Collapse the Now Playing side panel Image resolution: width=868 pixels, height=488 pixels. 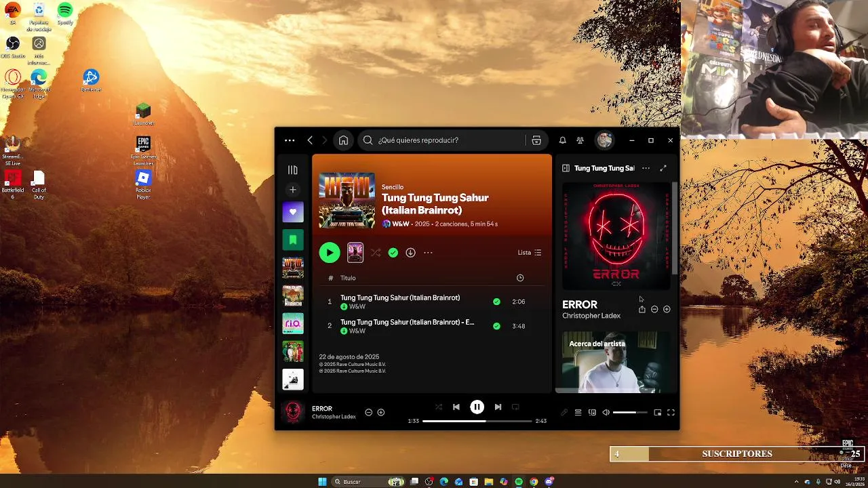click(x=566, y=168)
